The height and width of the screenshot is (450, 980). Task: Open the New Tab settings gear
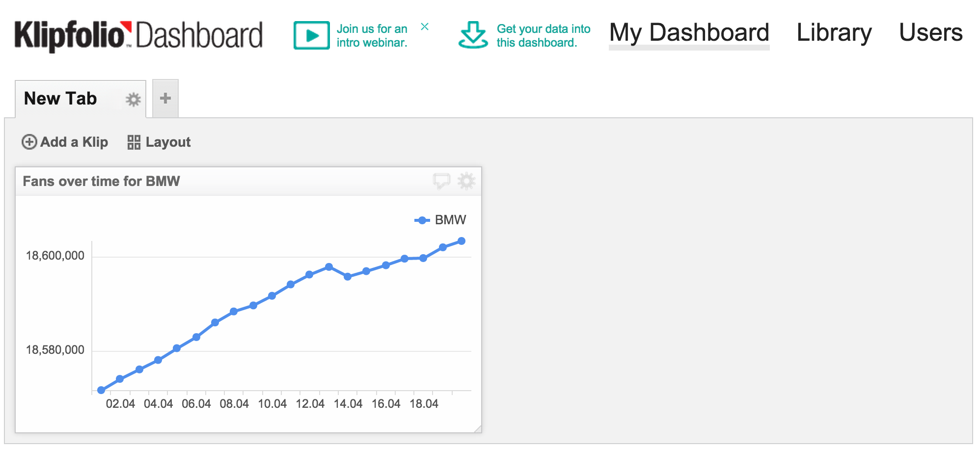click(133, 100)
